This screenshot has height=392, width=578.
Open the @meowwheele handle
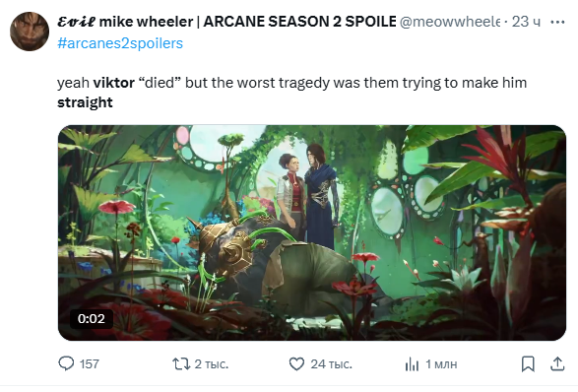(x=450, y=22)
